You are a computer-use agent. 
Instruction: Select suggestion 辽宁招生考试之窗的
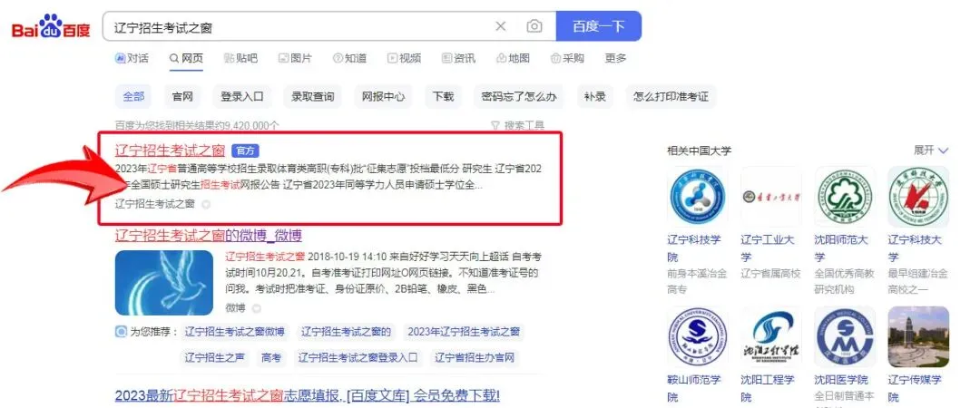pos(346,332)
